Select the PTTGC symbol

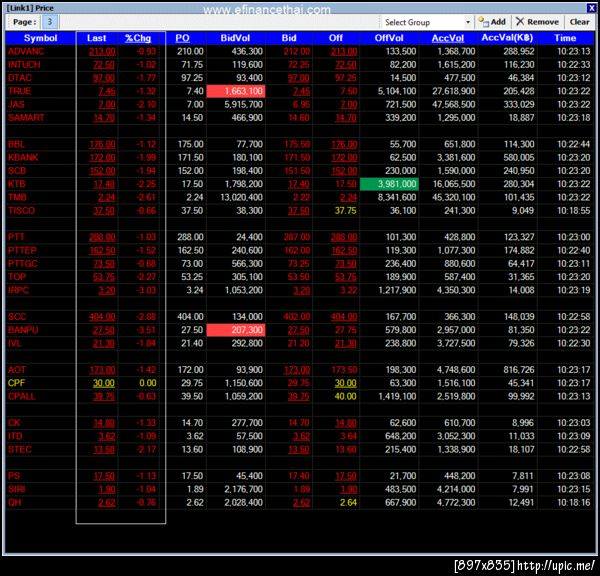pos(23,264)
